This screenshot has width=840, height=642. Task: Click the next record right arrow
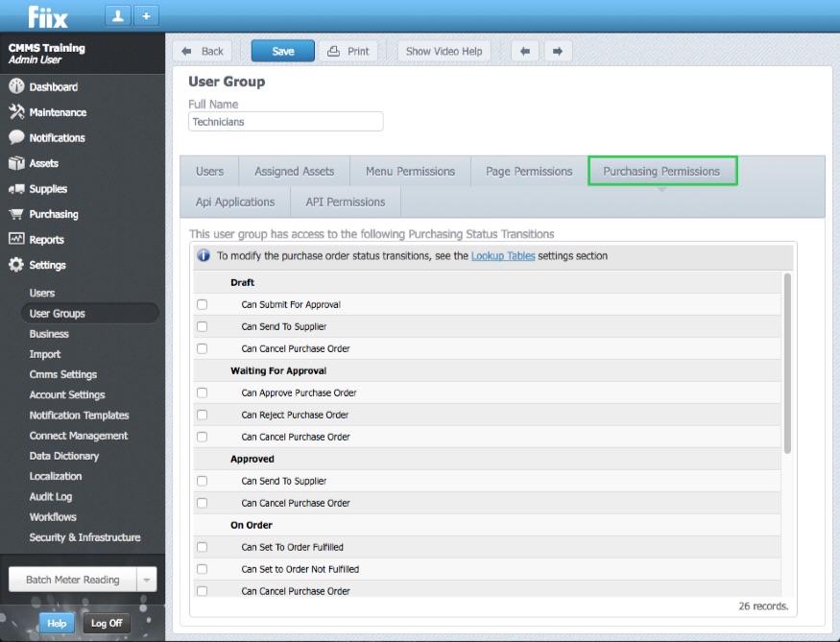pyautogui.click(x=558, y=52)
